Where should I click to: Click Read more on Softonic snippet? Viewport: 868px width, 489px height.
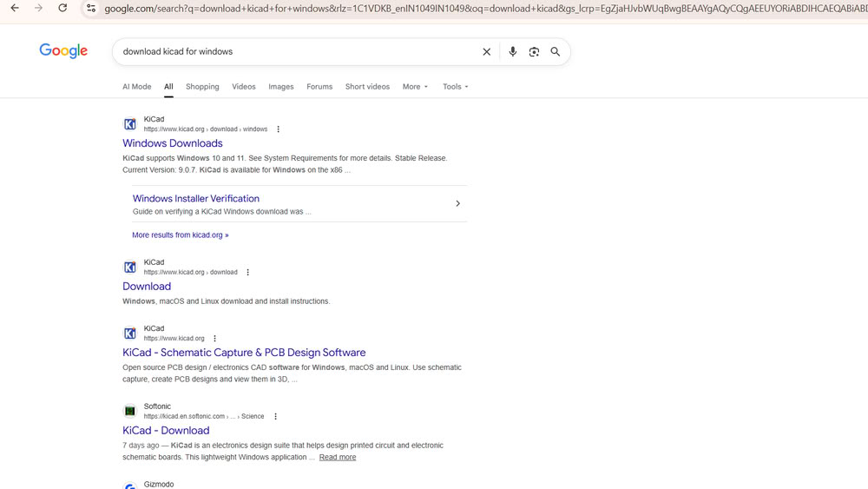tap(338, 457)
